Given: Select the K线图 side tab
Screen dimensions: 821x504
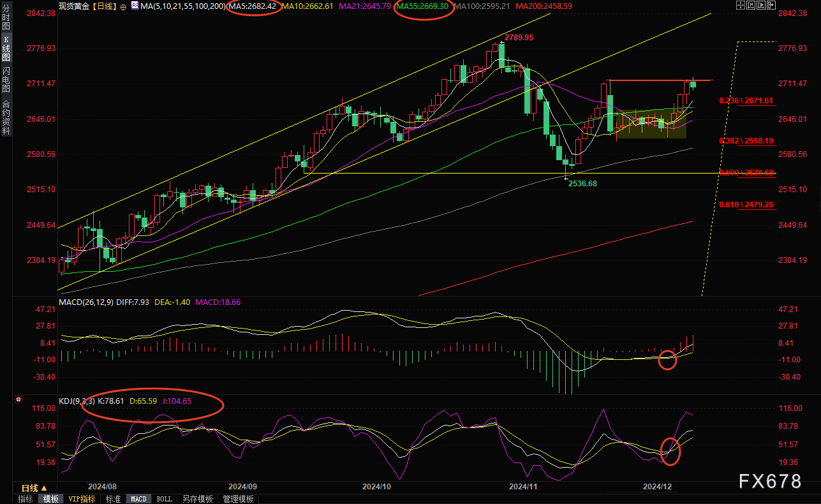Looking at the screenshot, I should pyautogui.click(x=6, y=47).
